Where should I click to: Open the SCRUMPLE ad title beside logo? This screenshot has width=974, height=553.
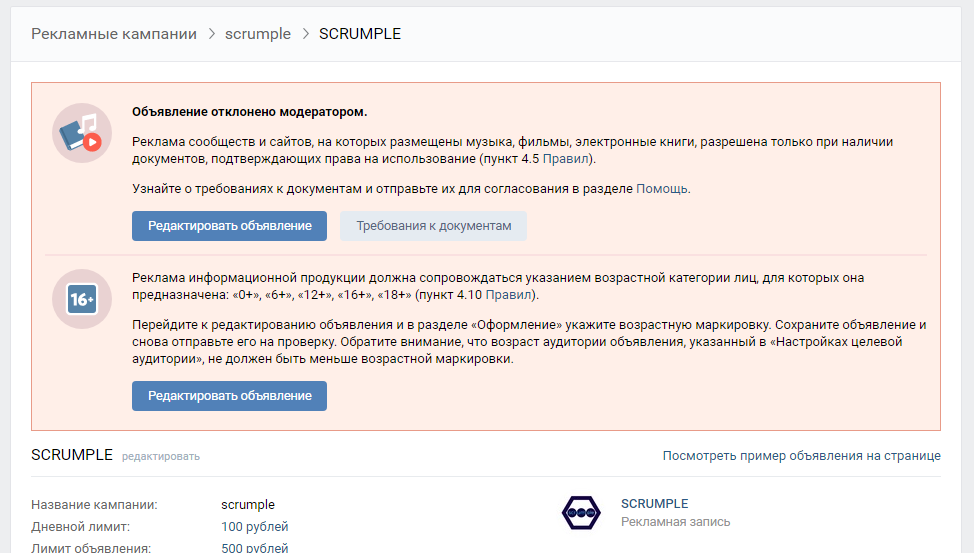tap(654, 504)
